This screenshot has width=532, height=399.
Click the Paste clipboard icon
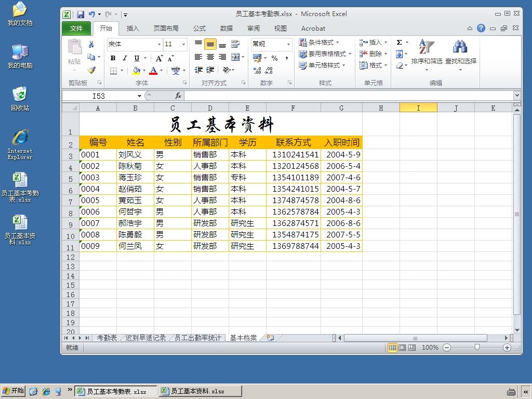pos(74,47)
